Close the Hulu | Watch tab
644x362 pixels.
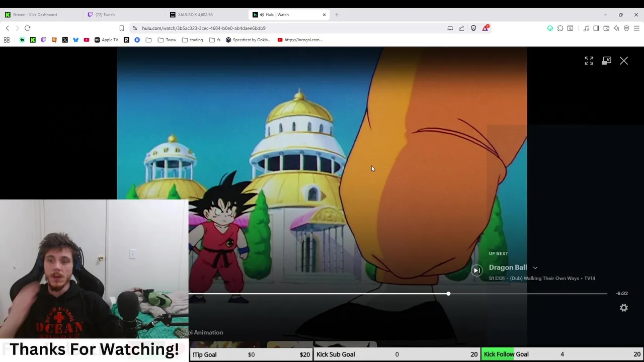[324, 15]
